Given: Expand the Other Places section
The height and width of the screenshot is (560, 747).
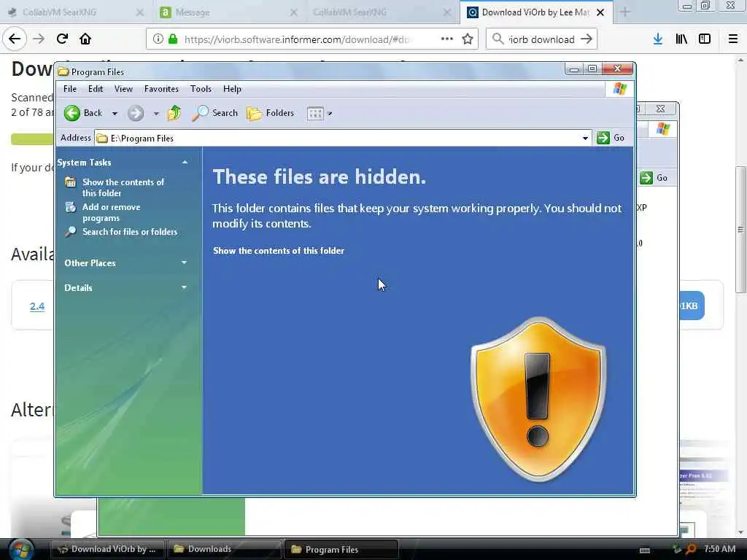Looking at the screenshot, I should (x=185, y=262).
